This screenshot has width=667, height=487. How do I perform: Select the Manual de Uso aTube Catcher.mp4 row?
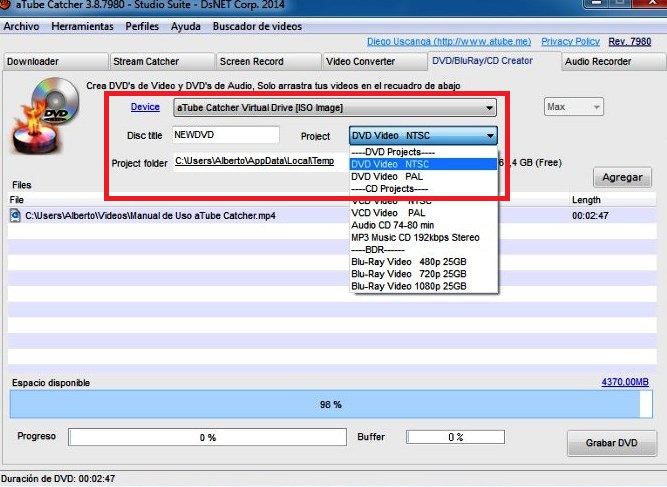click(x=332, y=216)
